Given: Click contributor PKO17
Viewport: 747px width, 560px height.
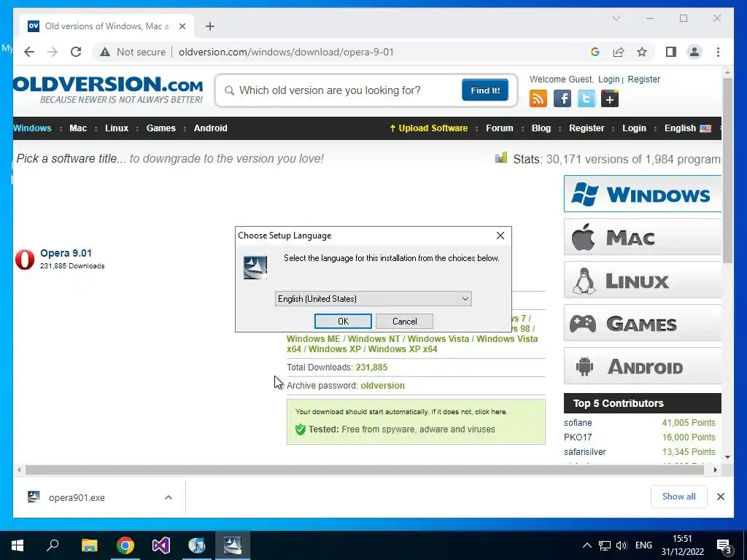Looking at the screenshot, I should (x=578, y=437).
